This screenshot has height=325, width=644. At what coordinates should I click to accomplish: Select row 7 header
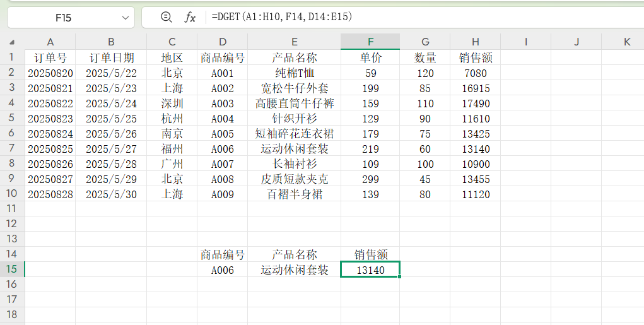pyautogui.click(x=12, y=148)
